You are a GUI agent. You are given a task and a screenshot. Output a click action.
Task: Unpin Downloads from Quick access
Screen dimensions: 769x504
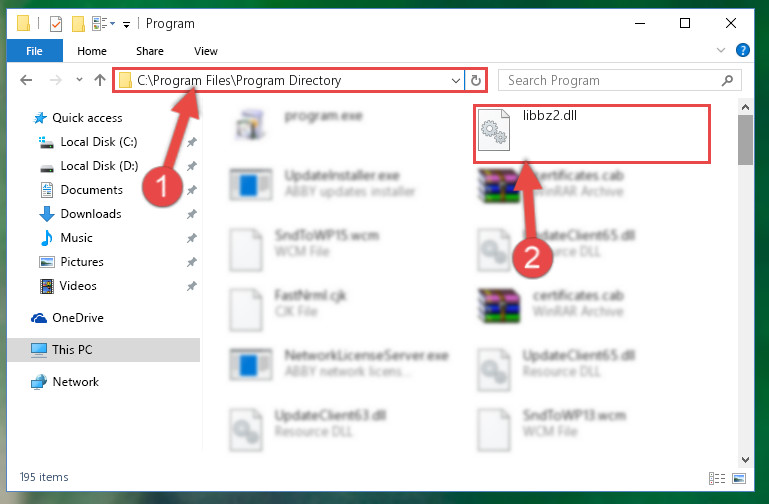[x=191, y=214]
